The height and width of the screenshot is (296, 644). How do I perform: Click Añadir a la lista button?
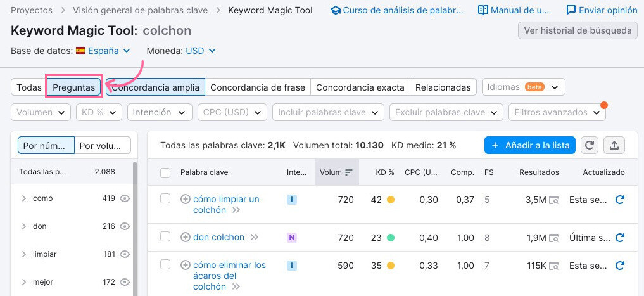[530, 145]
